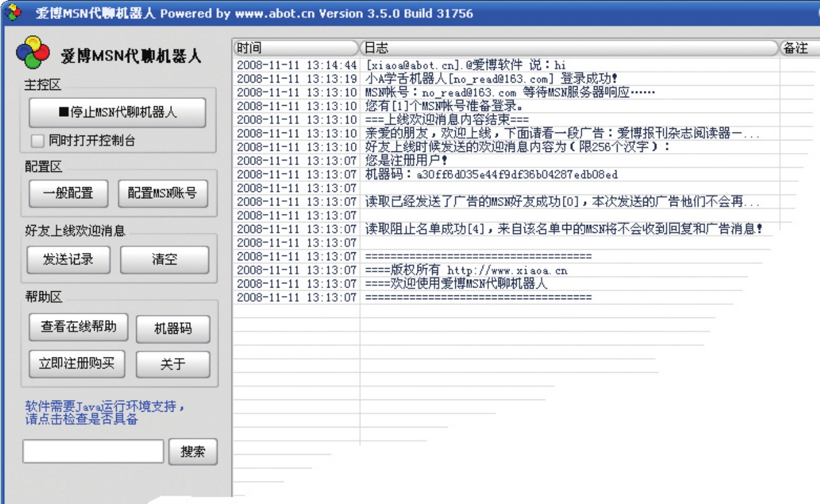Click the 发送记录 button
Viewport: 820px width, 504px height.
[68, 260]
